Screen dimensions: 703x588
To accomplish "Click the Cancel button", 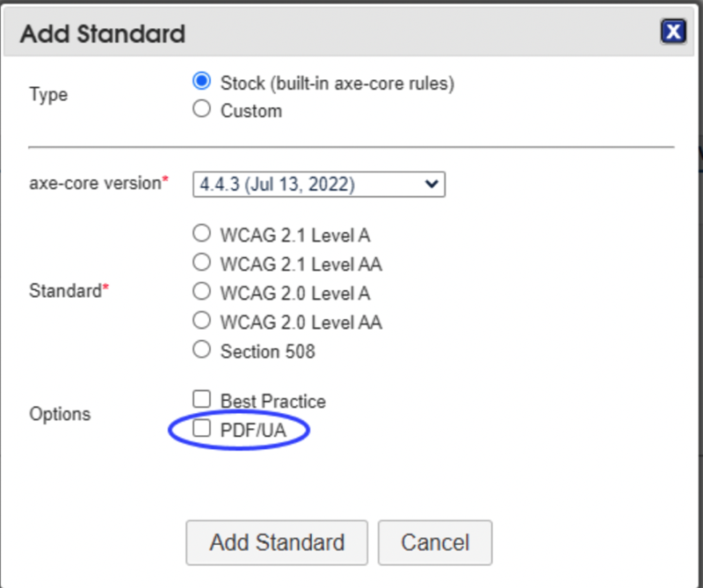I will click(x=434, y=542).
